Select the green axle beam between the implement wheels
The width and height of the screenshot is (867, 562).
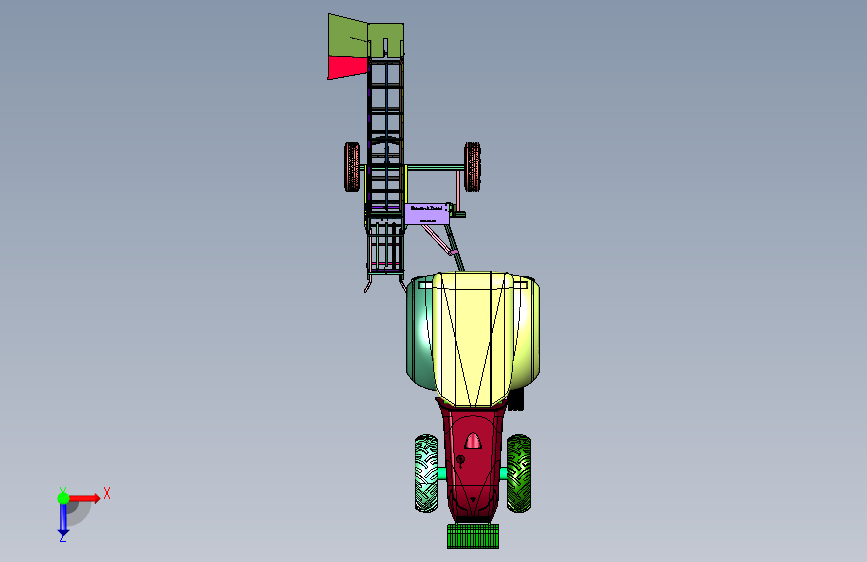click(x=435, y=168)
